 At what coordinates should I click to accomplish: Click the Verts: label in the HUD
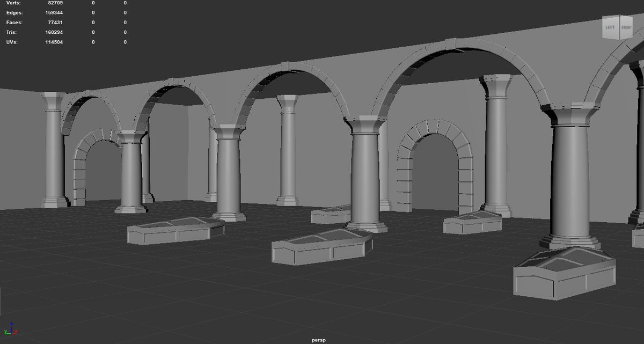(12, 3)
